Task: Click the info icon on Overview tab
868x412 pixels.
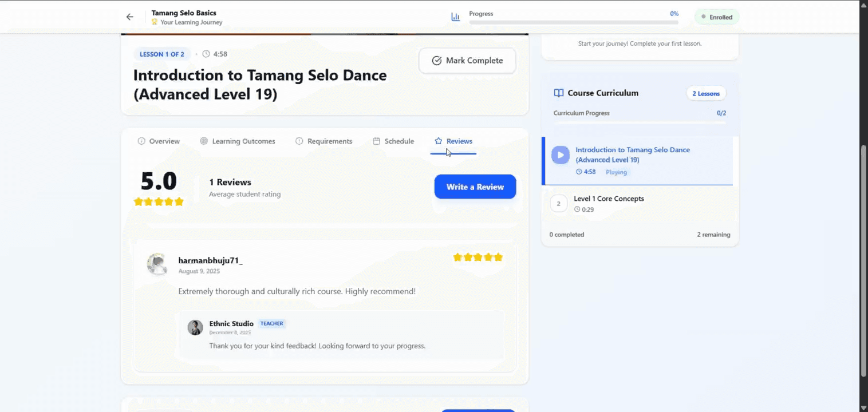Action: 141,141
